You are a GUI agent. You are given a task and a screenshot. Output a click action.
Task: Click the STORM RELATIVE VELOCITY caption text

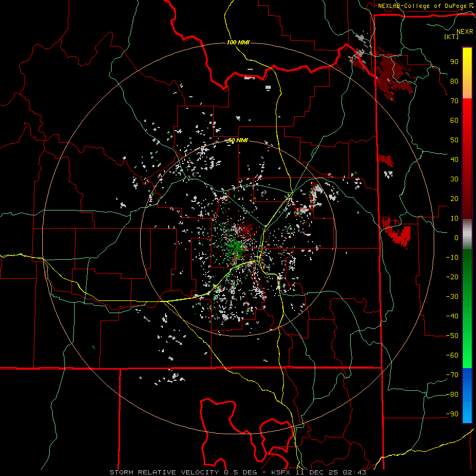point(164,472)
